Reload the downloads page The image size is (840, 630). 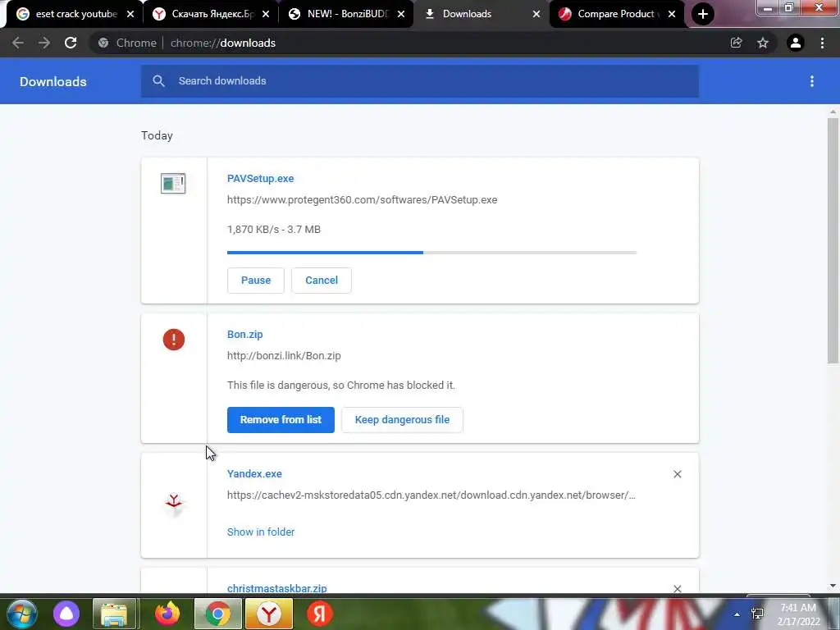click(71, 43)
